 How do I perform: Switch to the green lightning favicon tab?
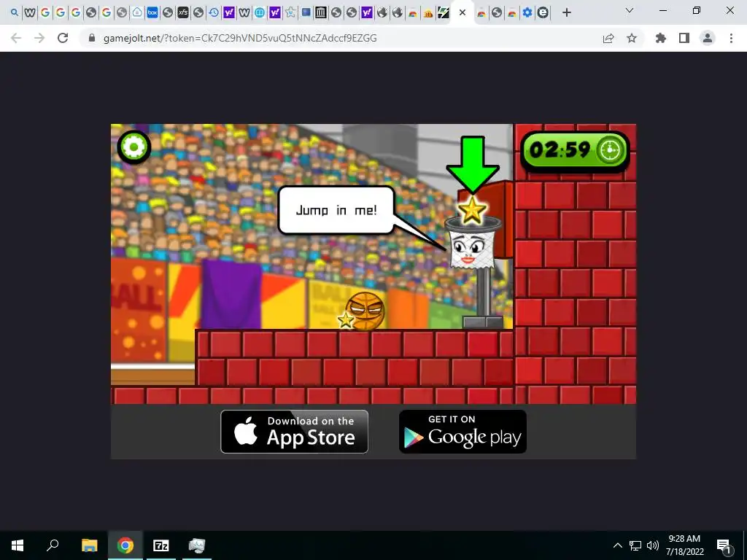(x=443, y=13)
